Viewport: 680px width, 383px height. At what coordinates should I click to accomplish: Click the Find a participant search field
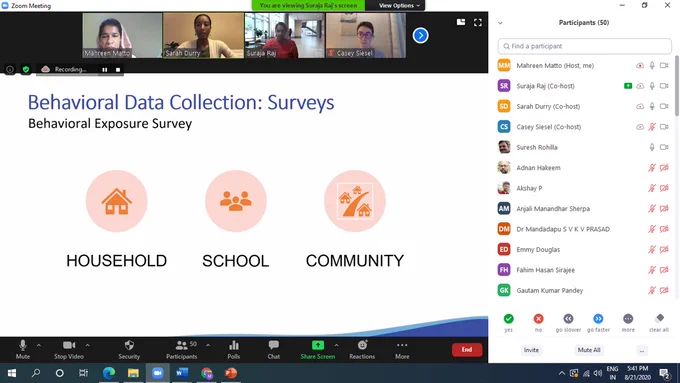point(585,46)
